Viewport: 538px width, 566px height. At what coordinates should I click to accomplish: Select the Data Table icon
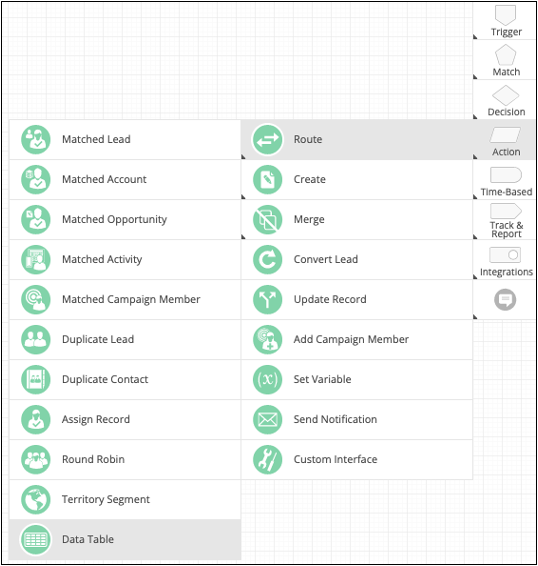point(35,540)
